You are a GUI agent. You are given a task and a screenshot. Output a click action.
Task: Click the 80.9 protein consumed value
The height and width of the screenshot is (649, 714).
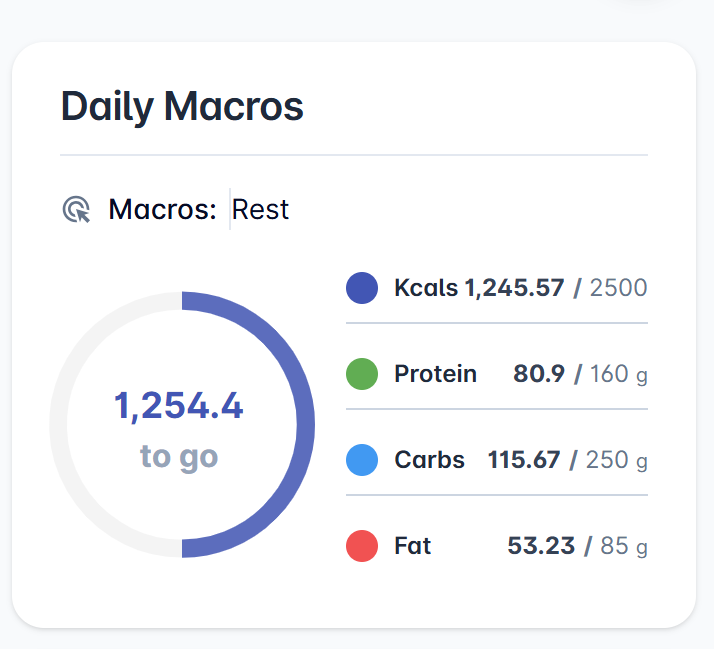point(539,374)
